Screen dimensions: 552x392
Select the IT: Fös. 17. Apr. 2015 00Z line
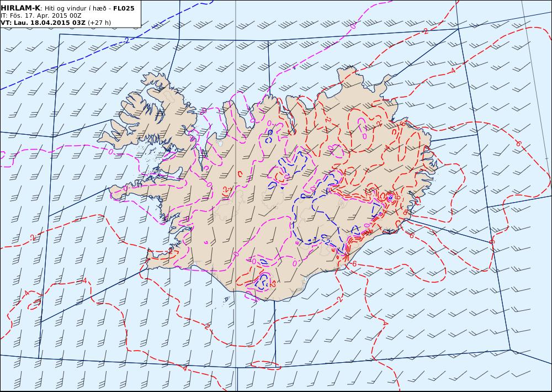pos(41,15)
